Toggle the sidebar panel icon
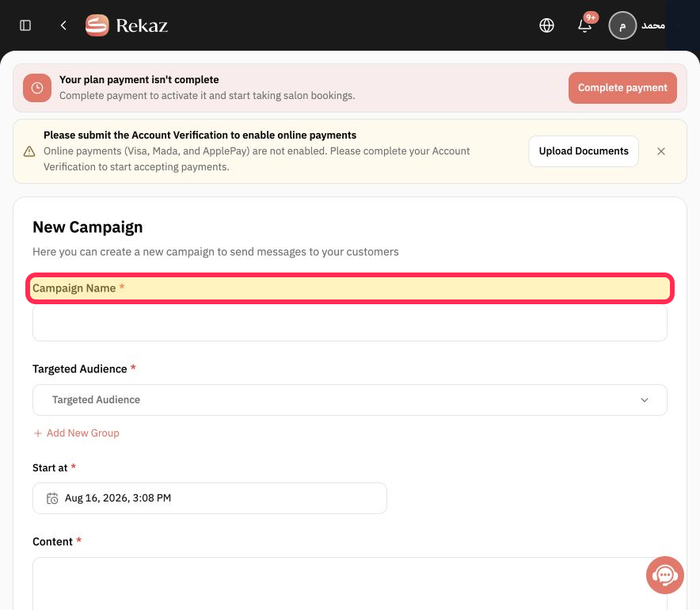Image resolution: width=700 pixels, height=610 pixels. [x=25, y=25]
